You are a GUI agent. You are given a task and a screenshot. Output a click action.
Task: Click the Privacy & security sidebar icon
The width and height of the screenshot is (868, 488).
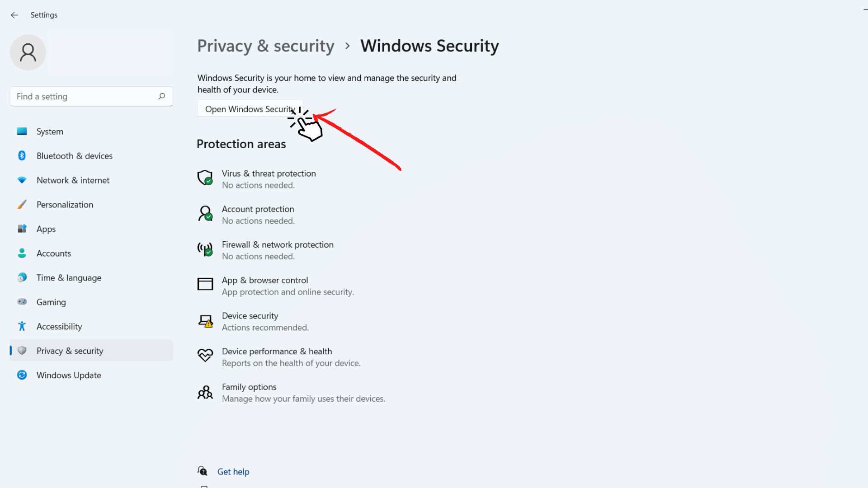[x=22, y=350]
